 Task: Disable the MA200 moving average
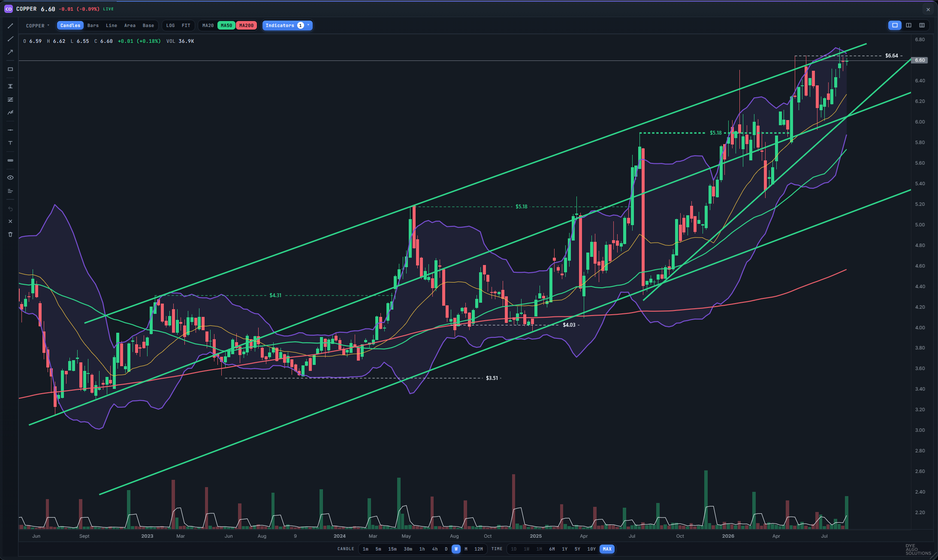tap(246, 26)
